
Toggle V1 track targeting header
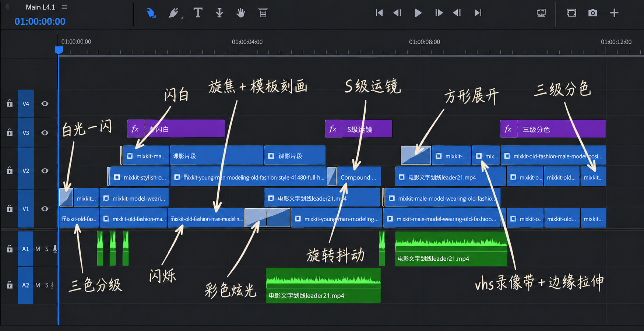[x=26, y=209]
